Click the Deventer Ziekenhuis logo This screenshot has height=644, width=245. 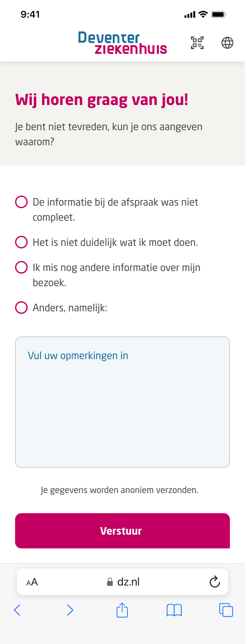122,43
